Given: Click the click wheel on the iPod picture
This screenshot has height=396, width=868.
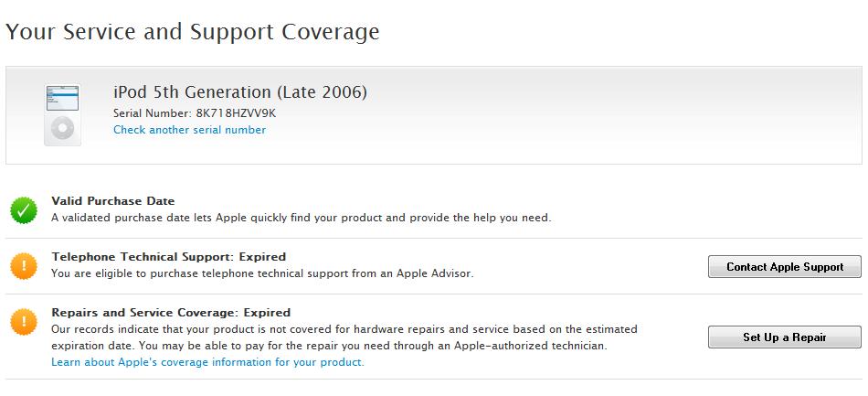Looking at the screenshot, I should click(x=63, y=128).
